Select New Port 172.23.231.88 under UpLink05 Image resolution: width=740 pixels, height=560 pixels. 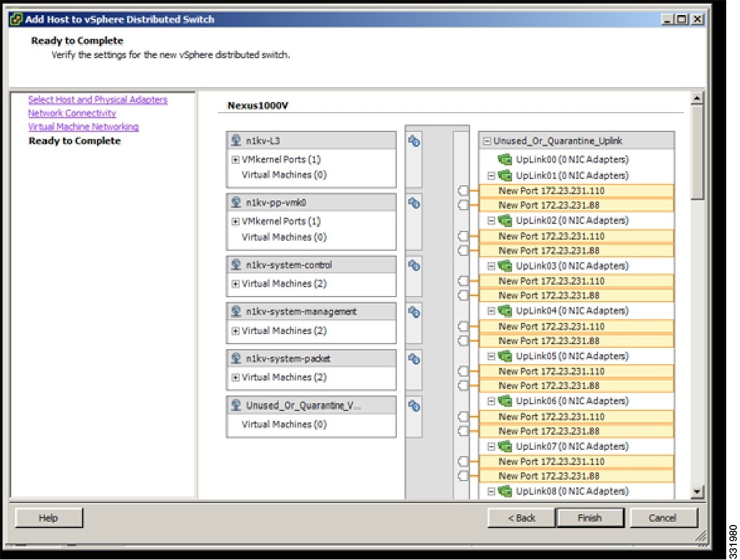576,386
